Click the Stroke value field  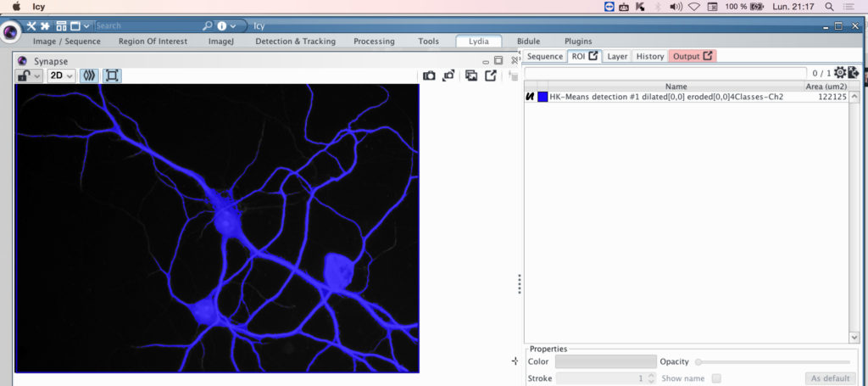point(601,378)
